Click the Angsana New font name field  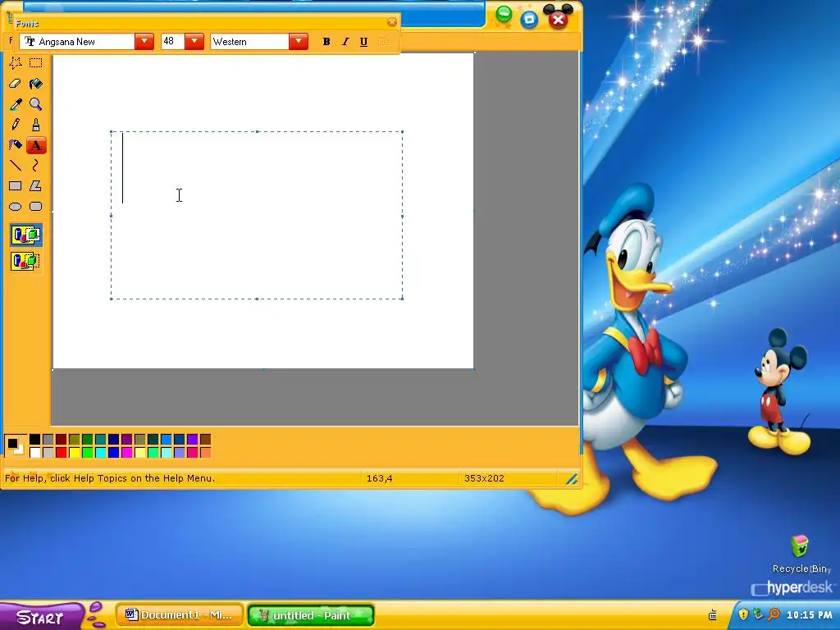click(77, 42)
